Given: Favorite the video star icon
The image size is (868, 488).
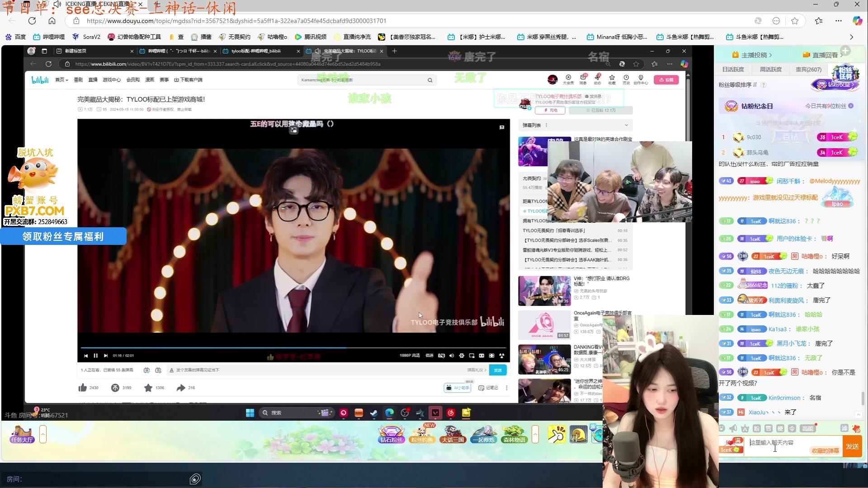Looking at the screenshot, I should pos(148,388).
